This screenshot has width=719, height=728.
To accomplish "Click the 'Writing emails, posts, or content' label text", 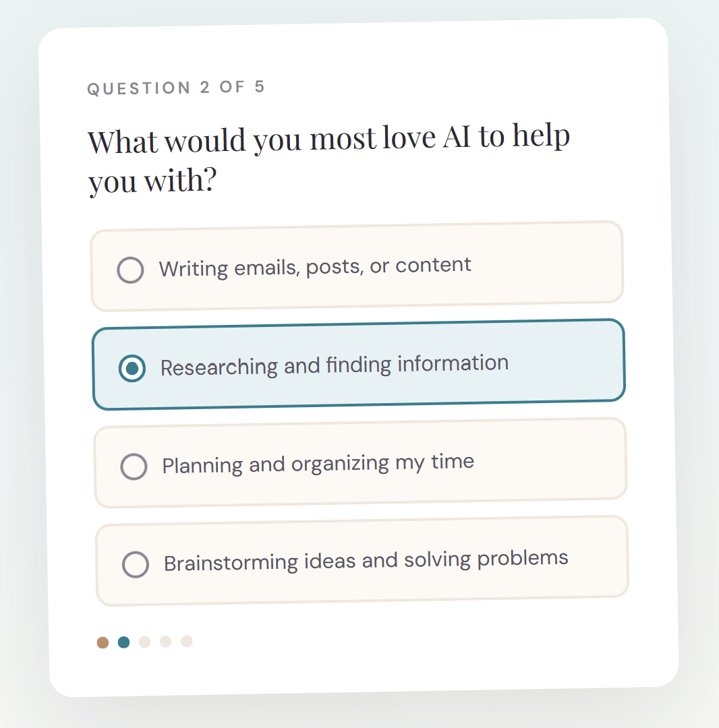I will pos(315,266).
